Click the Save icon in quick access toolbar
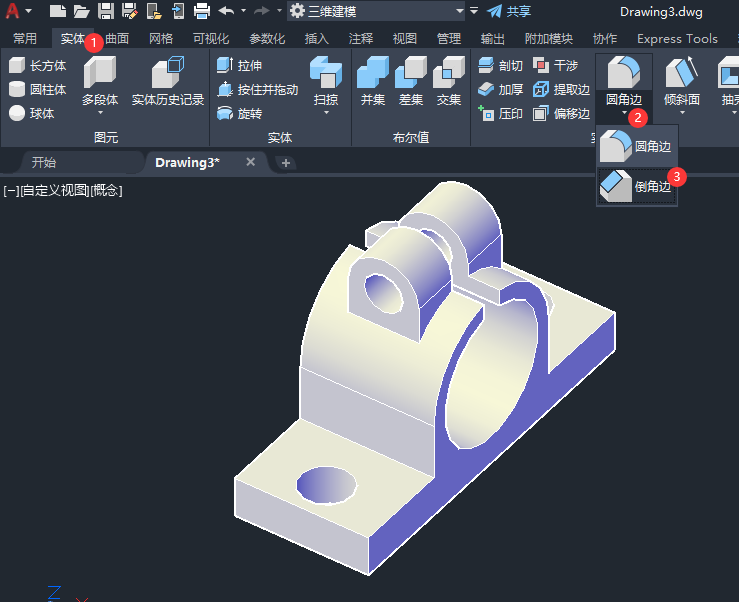 106,11
